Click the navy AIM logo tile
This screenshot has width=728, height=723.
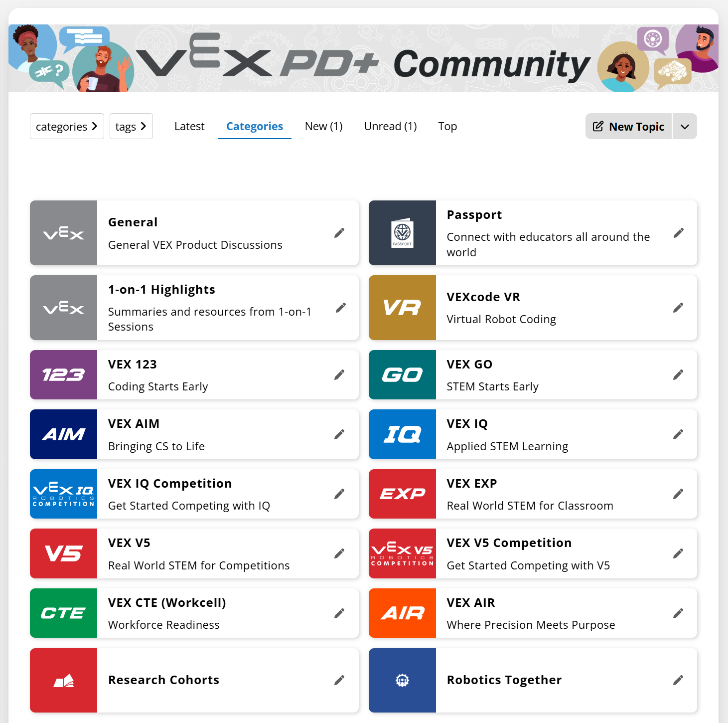click(x=63, y=434)
